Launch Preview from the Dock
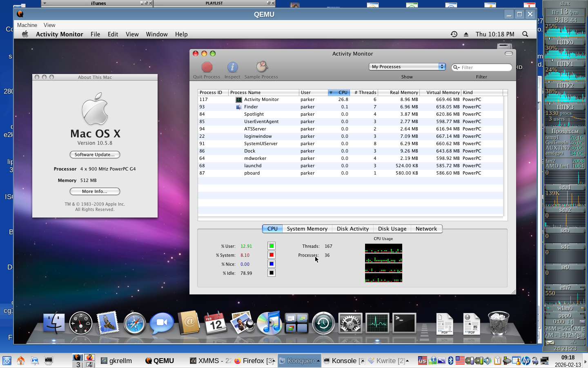The width and height of the screenshot is (588, 368). pyautogui.click(x=243, y=323)
